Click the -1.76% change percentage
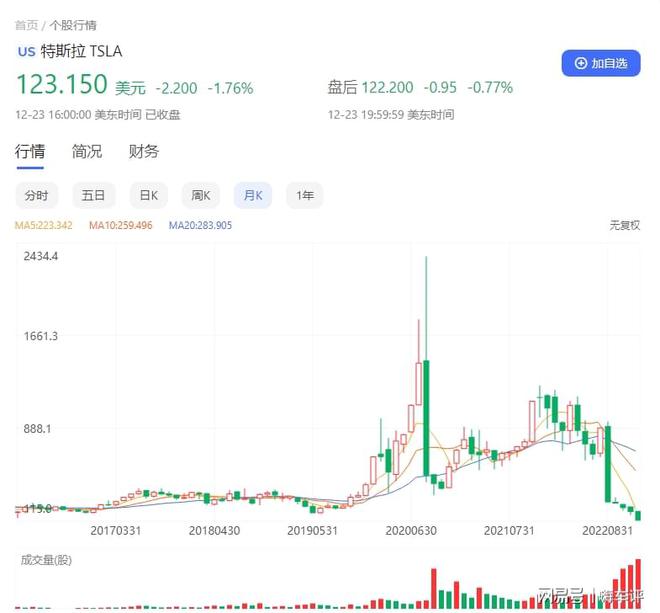This screenshot has width=660, height=613. [230, 88]
